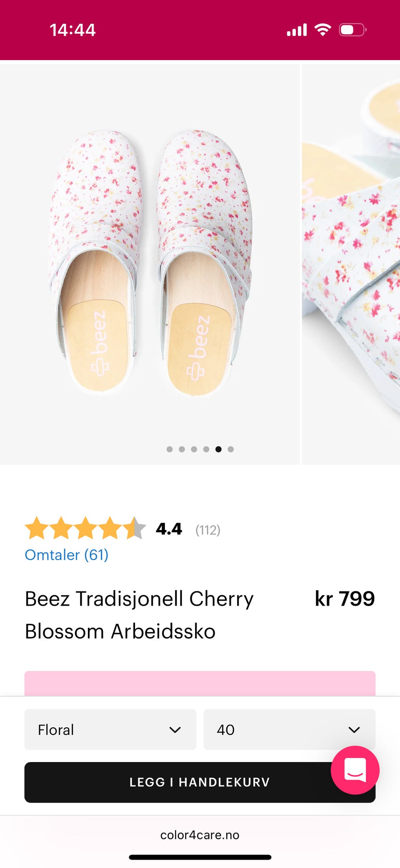Select the fourth carousel dot

point(206,449)
